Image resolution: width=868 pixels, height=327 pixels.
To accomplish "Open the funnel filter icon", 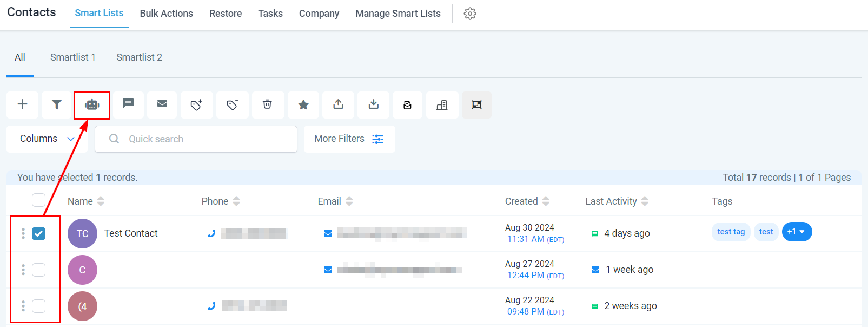I will (x=57, y=104).
